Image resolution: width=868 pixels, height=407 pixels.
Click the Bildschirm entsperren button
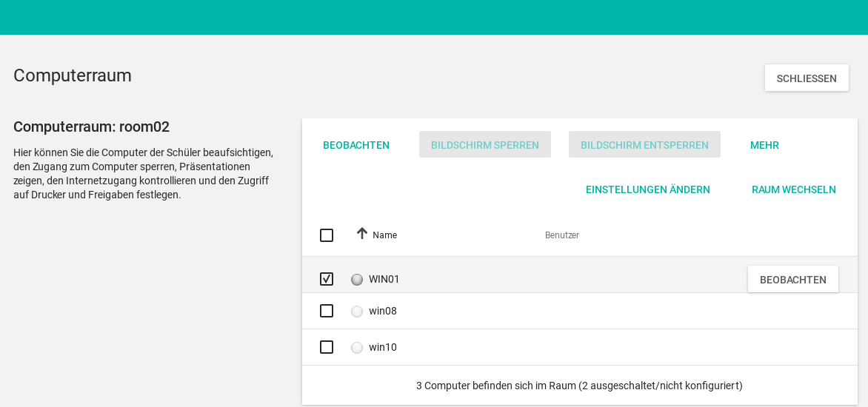(644, 145)
